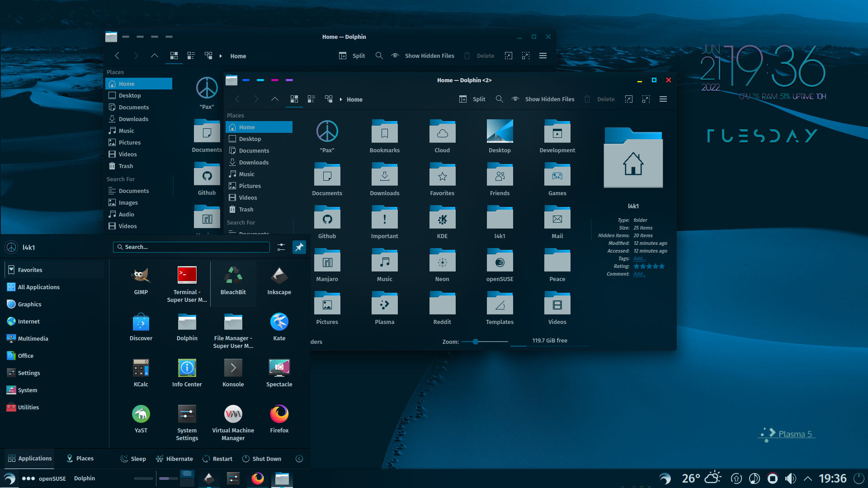Set rating stars in the information panel

point(649,266)
